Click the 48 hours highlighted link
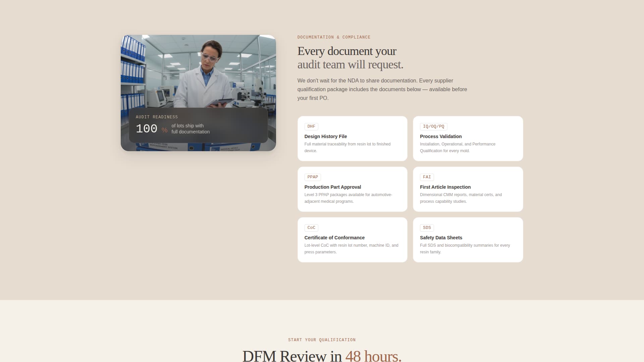The width and height of the screenshot is (644, 362). point(372,356)
